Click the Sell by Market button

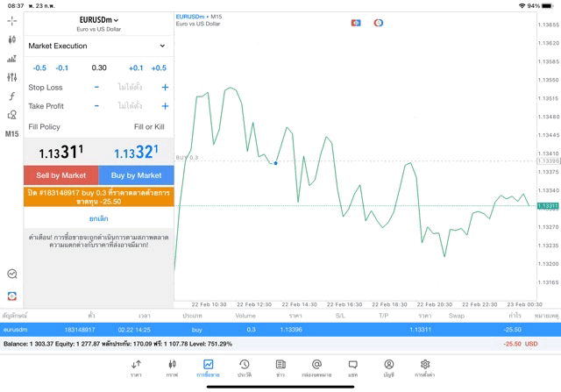pos(61,175)
